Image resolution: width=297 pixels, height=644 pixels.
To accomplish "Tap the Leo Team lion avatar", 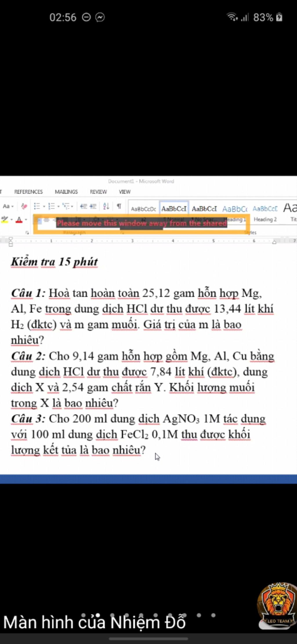I will click(278, 605).
